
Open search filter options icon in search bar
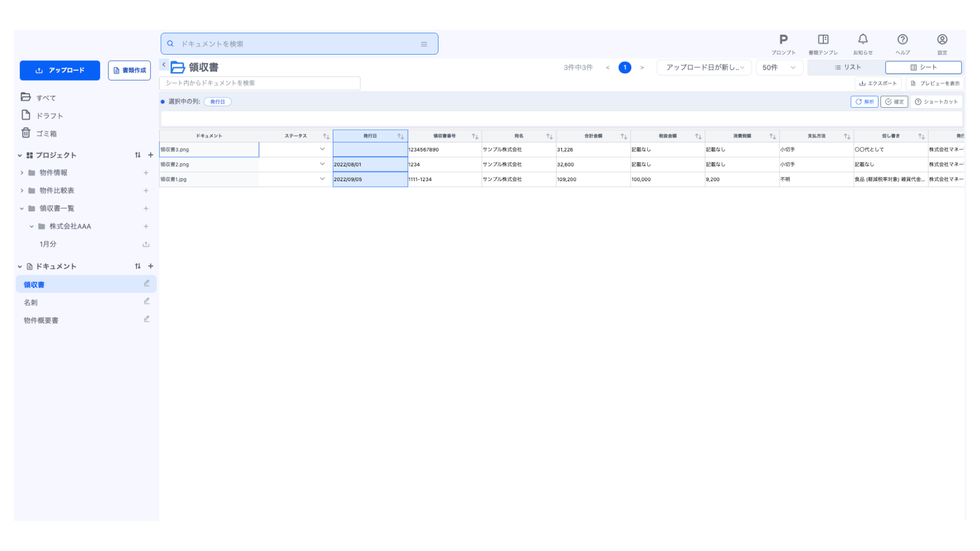pyautogui.click(x=424, y=44)
